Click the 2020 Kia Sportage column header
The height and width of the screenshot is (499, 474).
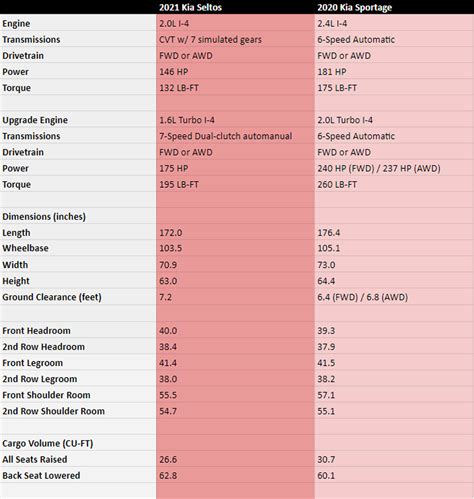pos(355,7)
